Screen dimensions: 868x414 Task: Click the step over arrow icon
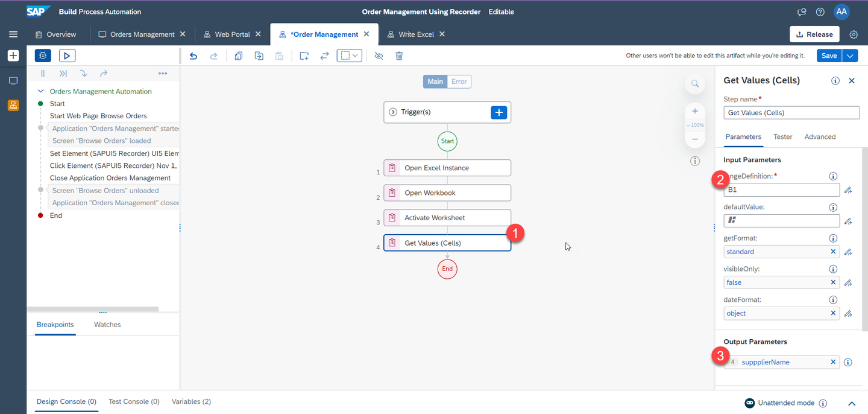(x=104, y=74)
